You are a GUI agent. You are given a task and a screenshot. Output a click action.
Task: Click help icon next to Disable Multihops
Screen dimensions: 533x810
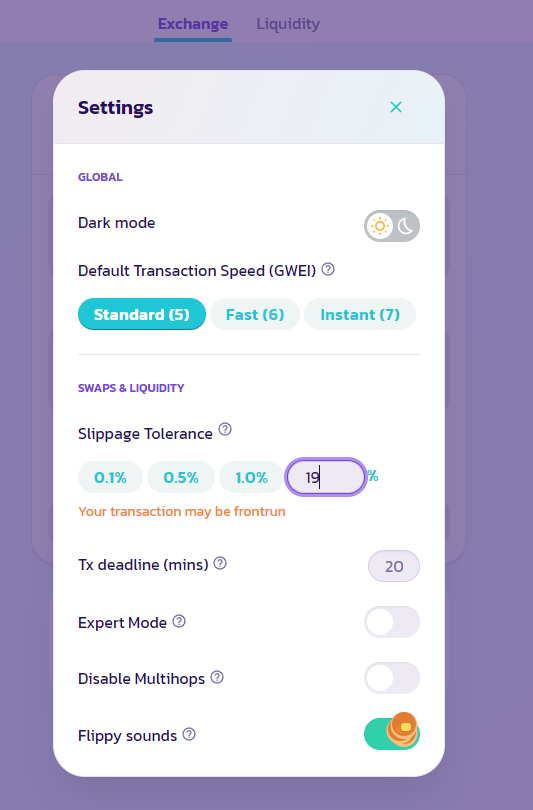tap(217, 677)
